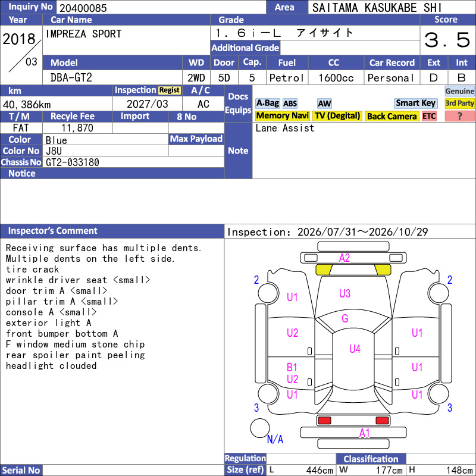Select the Memory Navi badge
Image resolution: width=476 pixels, height=476 pixels.
282,115
